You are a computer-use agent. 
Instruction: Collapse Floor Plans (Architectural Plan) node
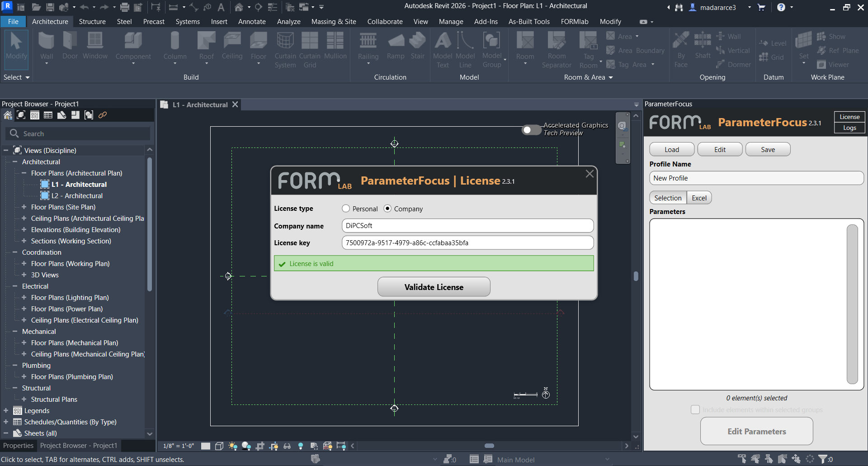tap(24, 173)
